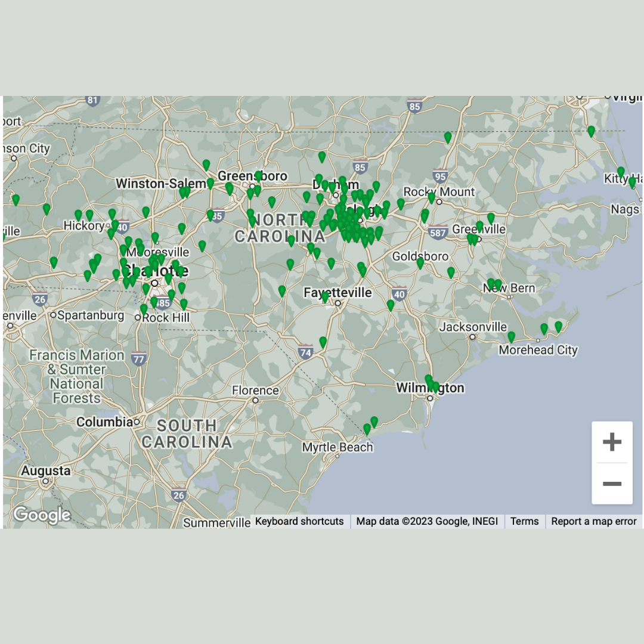Image resolution: width=644 pixels, height=644 pixels.
Task: Click the easternmost pin near Morehead City
Action: [x=558, y=327]
